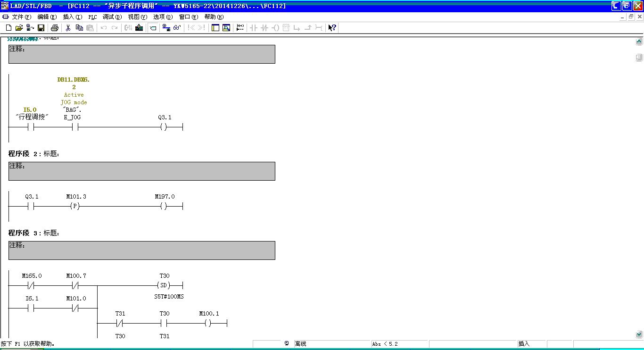Insert output coil toolbar icon

[x=275, y=28]
